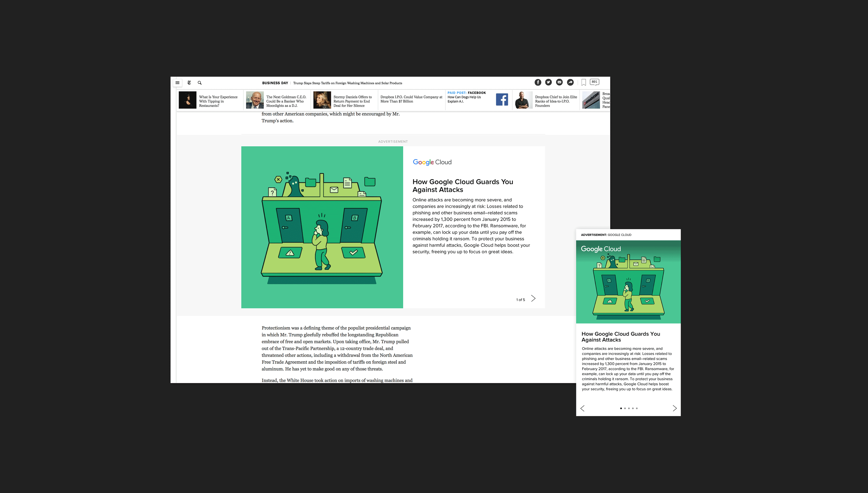This screenshot has height=493, width=868.
Task: Advance desktop ad to slide 2
Action: [533, 298]
